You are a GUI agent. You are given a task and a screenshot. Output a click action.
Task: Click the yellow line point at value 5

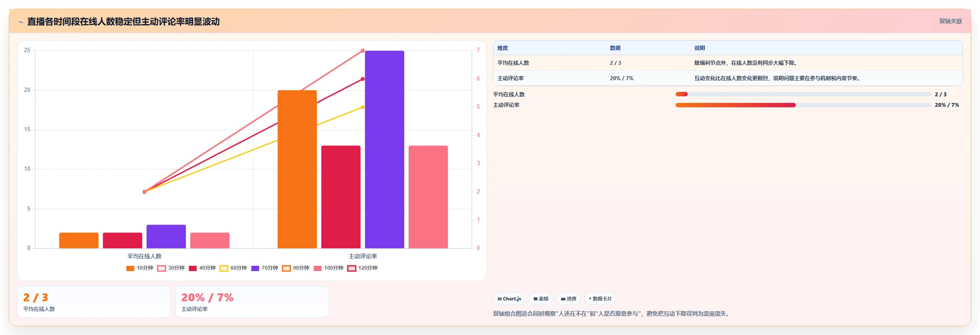363,107
